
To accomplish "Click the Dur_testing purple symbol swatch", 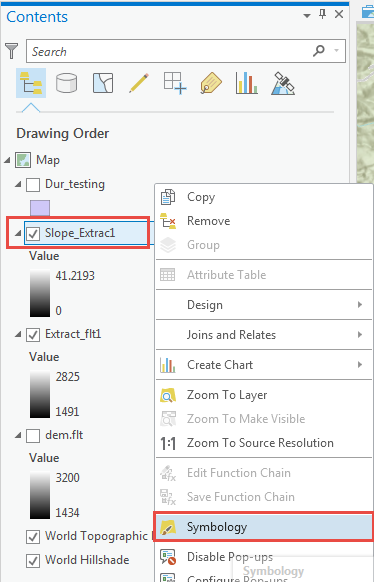I will (40, 208).
